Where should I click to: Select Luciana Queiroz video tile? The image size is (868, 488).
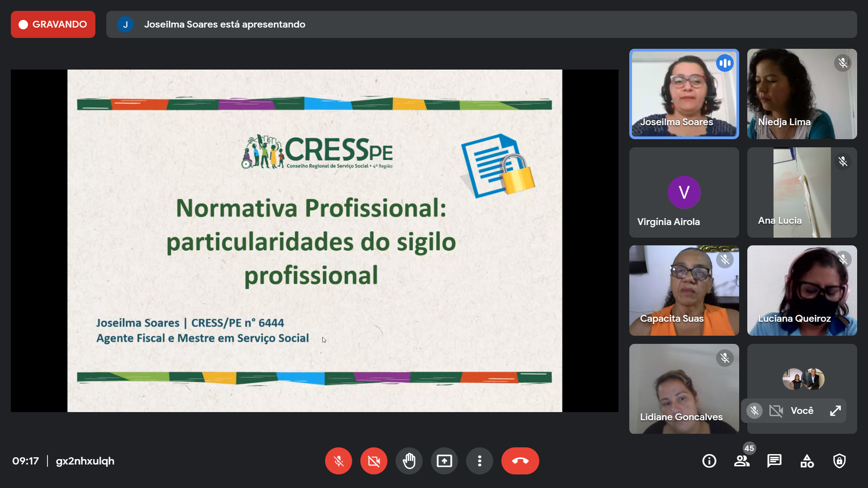click(x=802, y=291)
